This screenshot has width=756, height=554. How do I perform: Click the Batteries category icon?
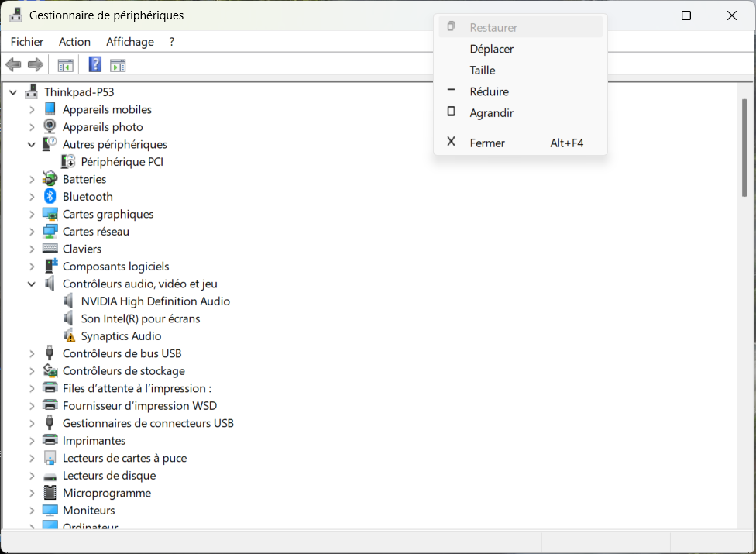pyautogui.click(x=50, y=179)
